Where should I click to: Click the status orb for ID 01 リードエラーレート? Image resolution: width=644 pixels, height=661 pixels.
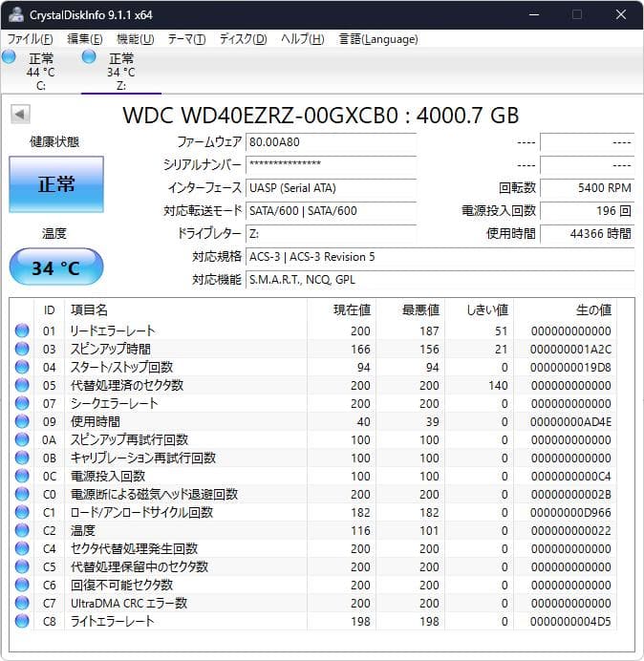22,330
